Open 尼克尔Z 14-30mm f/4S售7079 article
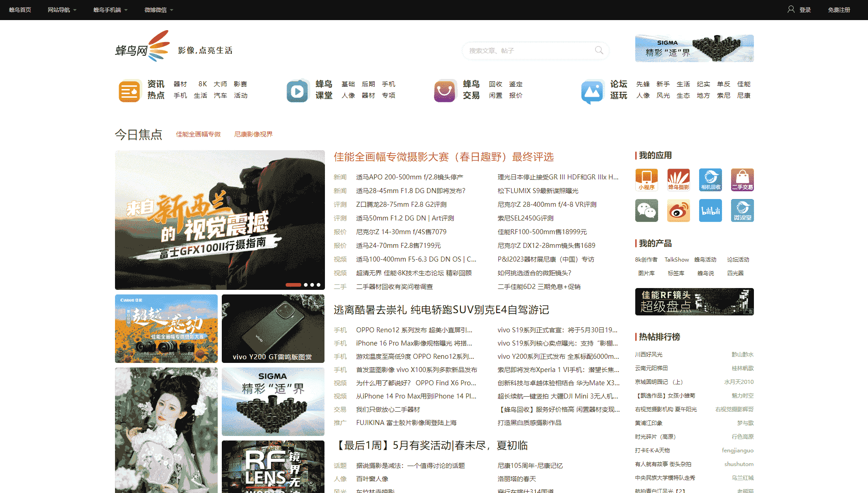This screenshot has height=493, width=868. [401, 232]
